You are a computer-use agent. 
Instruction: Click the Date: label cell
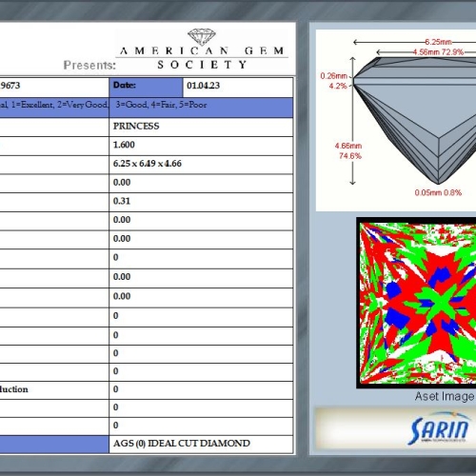click(x=146, y=87)
